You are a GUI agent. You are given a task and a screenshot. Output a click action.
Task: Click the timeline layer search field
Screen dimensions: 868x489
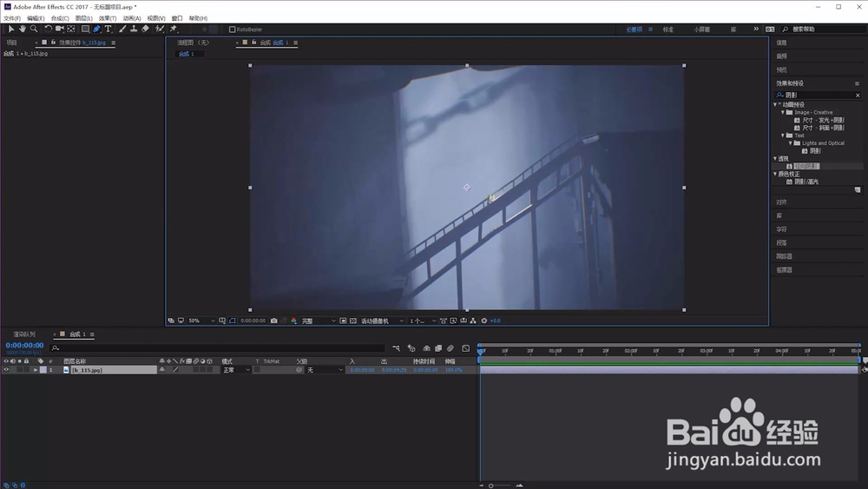pyautogui.click(x=218, y=348)
